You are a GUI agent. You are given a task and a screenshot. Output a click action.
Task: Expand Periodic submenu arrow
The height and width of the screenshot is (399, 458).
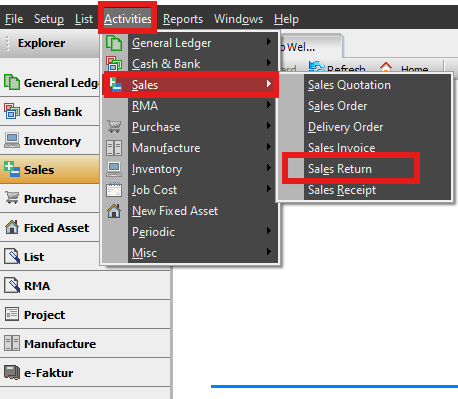[268, 231]
